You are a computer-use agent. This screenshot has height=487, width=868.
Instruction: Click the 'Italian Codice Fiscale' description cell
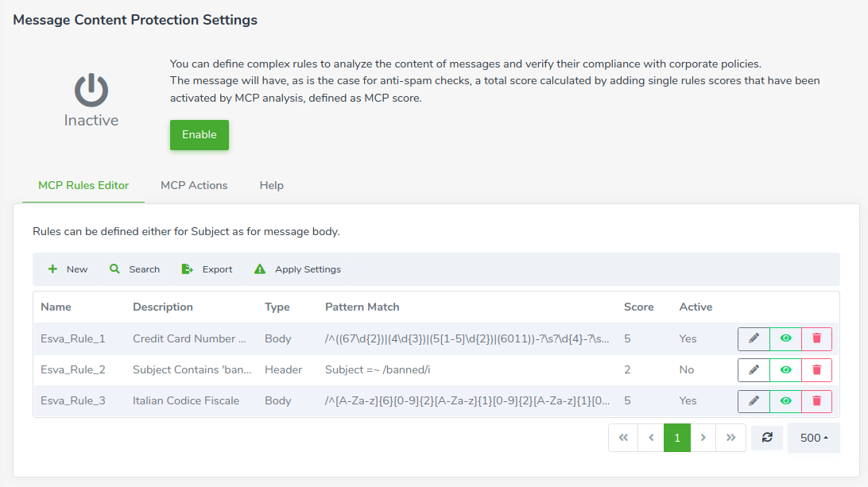click(x=186, y=400)
